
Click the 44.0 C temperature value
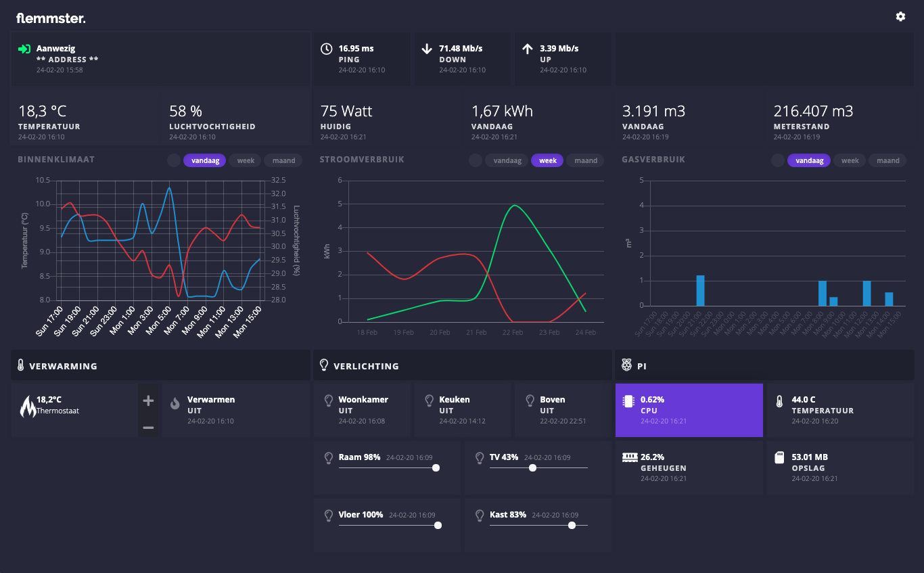tap(804, 400)
